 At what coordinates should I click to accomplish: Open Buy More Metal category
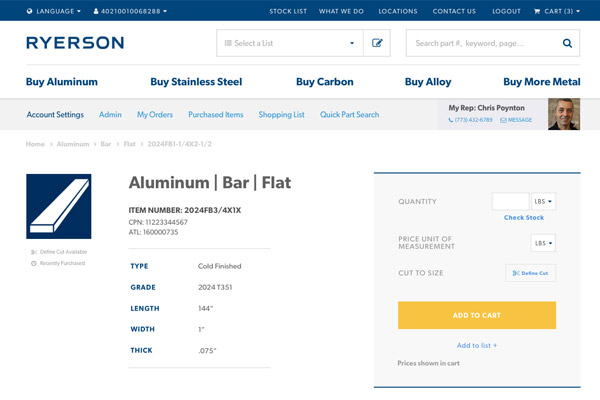tap(542, 82)
